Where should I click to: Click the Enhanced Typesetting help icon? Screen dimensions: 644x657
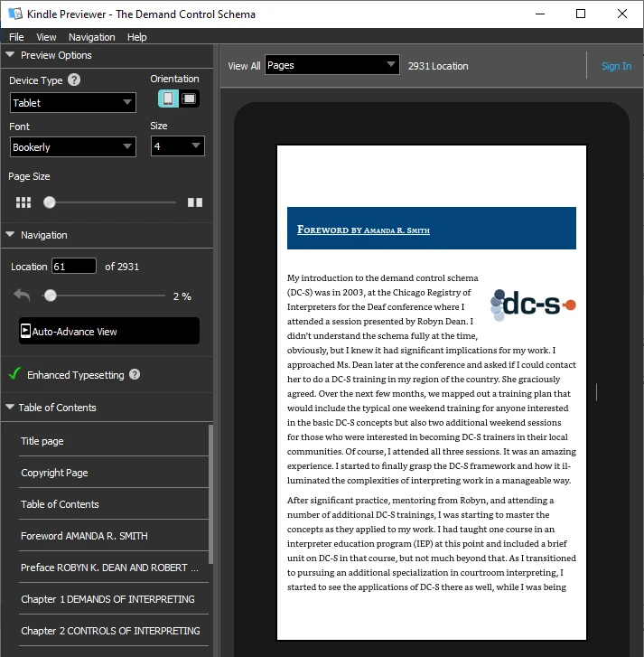click(135, 374)
